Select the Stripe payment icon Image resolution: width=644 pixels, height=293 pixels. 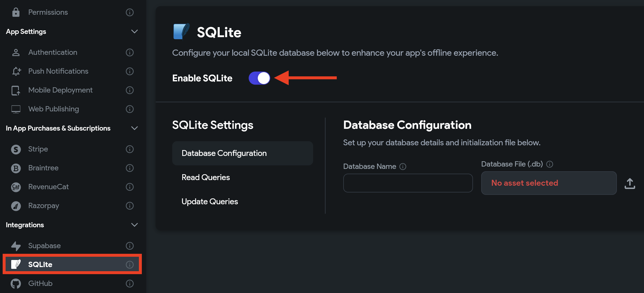tap(16, 149)
